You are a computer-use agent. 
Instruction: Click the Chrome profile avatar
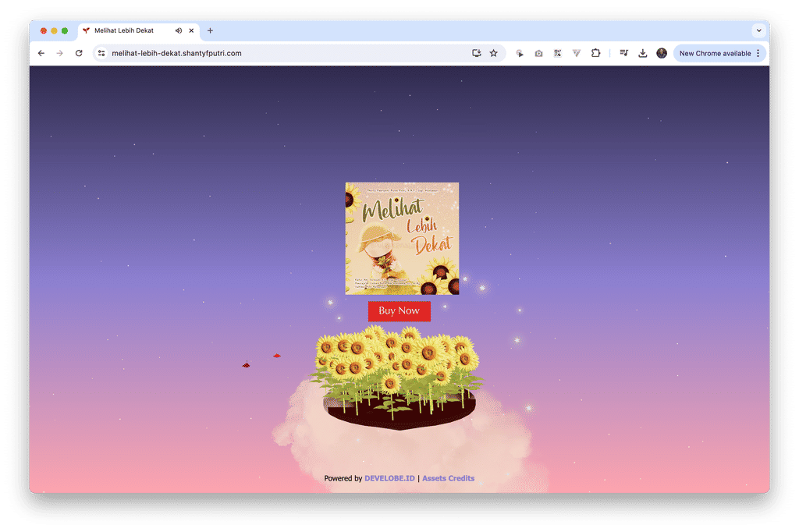[661, 53]
